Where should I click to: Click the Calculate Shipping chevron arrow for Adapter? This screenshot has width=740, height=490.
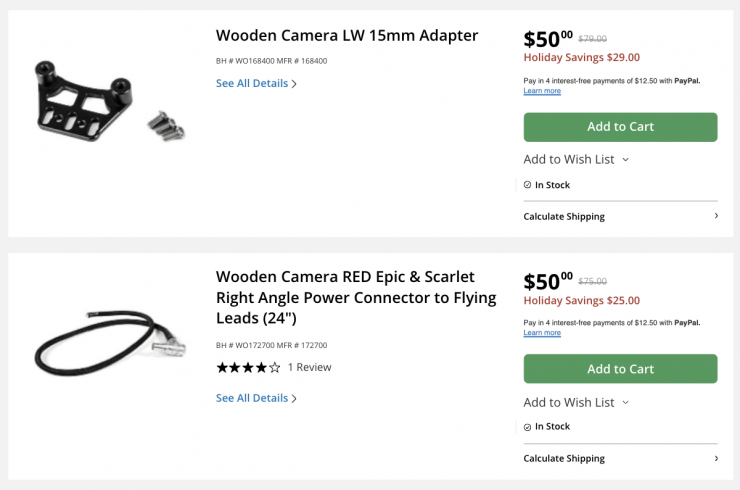[x=716, y=216]
